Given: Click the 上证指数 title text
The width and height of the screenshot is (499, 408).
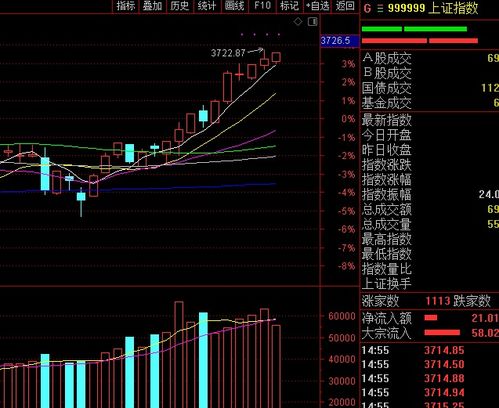Looking at the screenshot, I should (x=453, y=8).
